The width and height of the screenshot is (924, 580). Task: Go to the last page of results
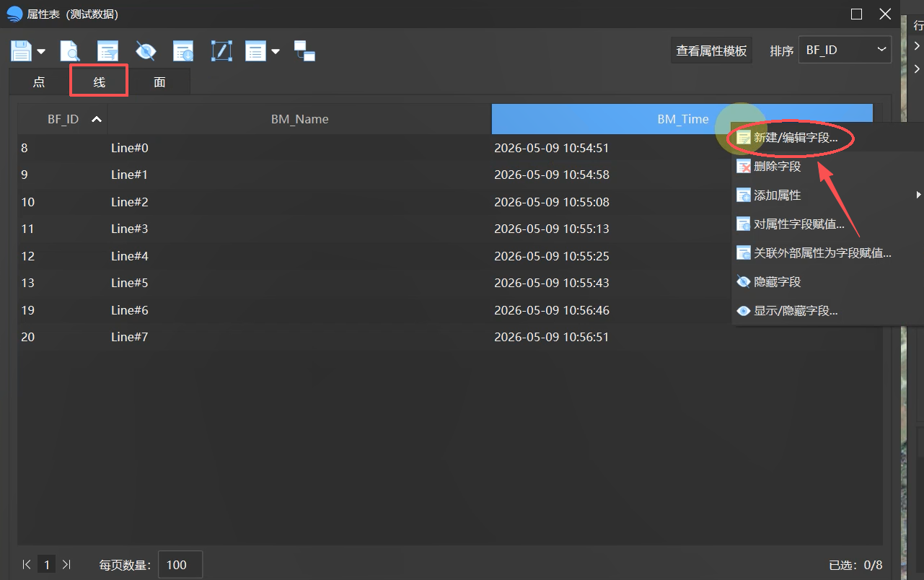[67, 565]
